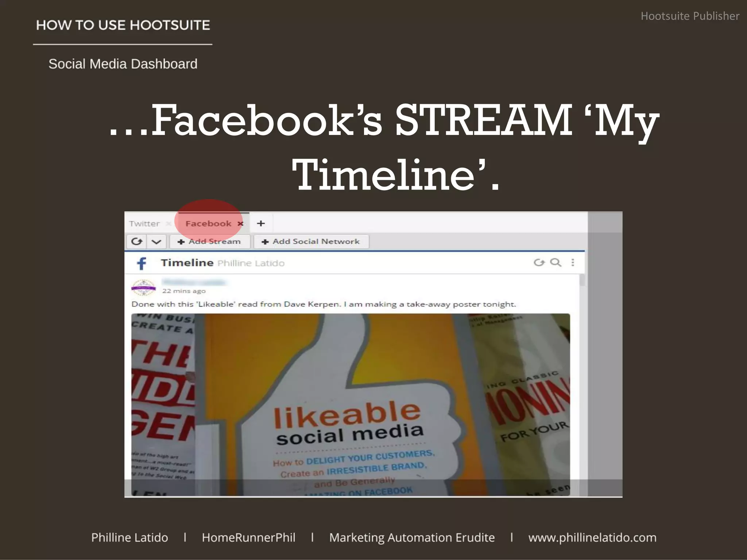Viewport: 747px width, 560px height.
Task: Add a new tab with the plus icon
Action: click(x=261, y=223)
